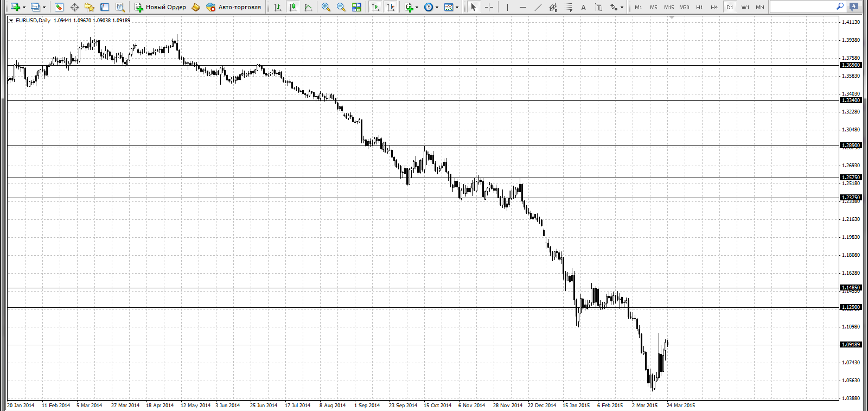
Task: Select the W1 weekly timeframe
Action: tap(745, 7)
